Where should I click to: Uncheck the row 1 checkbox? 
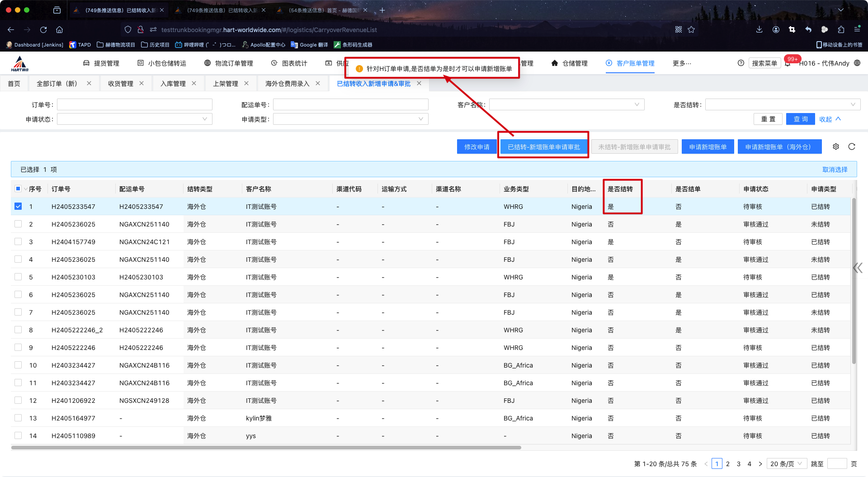(x=18, y=206)
